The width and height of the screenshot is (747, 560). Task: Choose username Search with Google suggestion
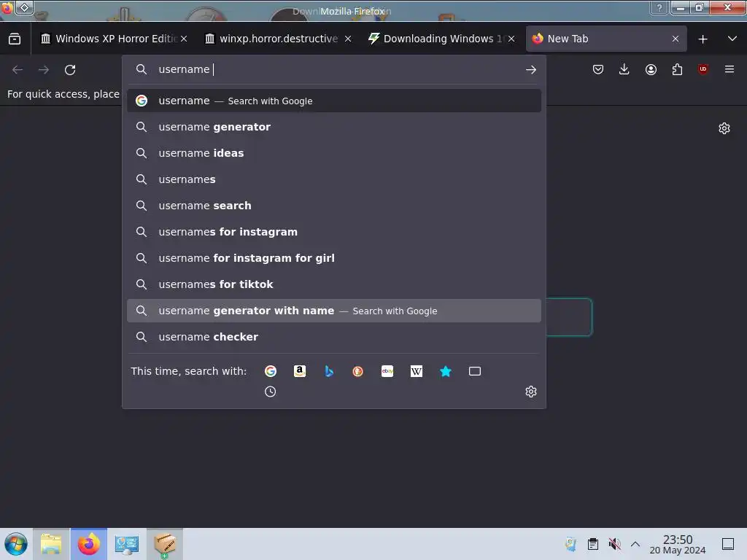click(x=334, y=101)
